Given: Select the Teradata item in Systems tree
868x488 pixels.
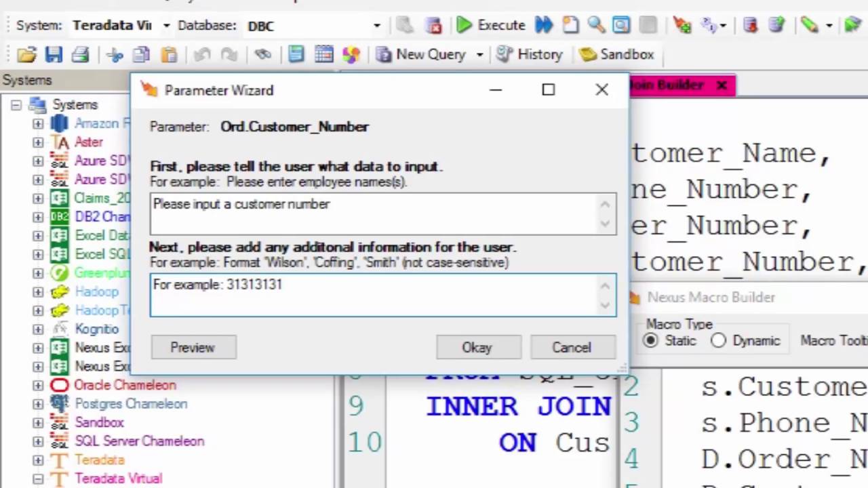Looking at the screenshot, I should point(99,460).
